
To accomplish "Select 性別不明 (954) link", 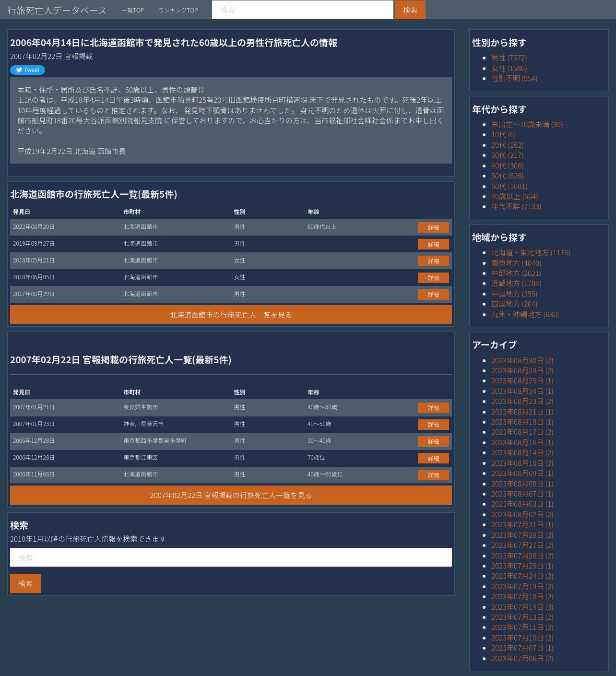I will 514,78.
